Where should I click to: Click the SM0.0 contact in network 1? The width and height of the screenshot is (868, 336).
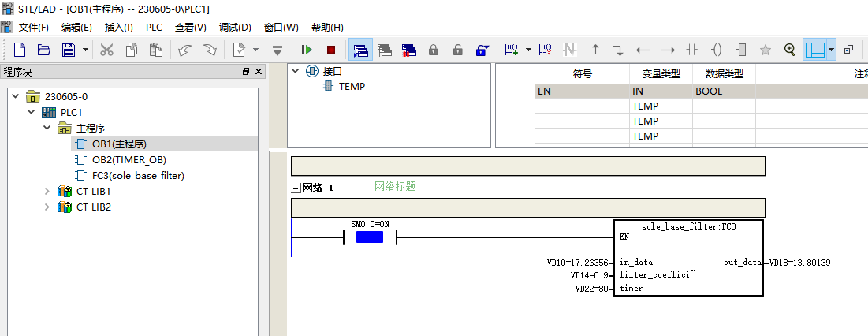pyautogui.click(x=370, y=237)
